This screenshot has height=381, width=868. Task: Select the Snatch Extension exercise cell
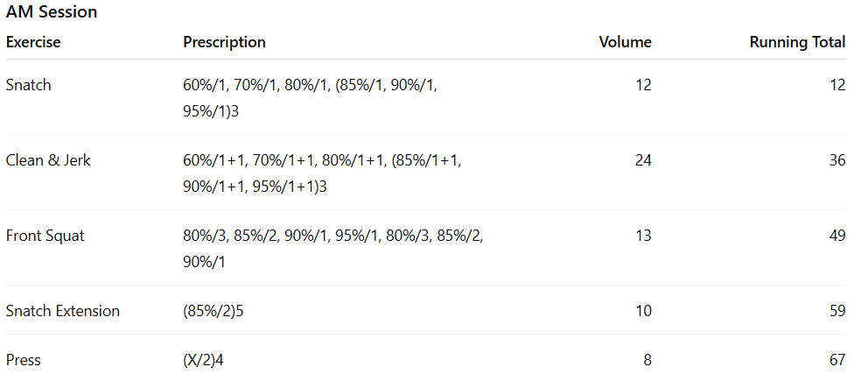coord(63,311)
